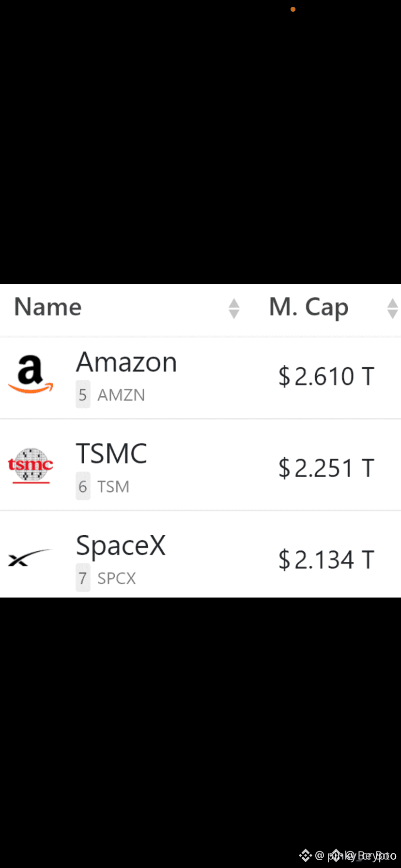Image resolution: width=401 pixels, height=868 pixels.
Task: Open the TSMC company name link
Action: [x=111, y=454]
